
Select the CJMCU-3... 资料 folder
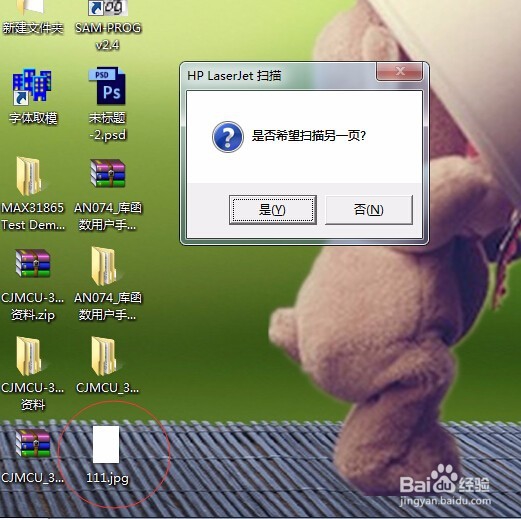[x=32, y=374]
